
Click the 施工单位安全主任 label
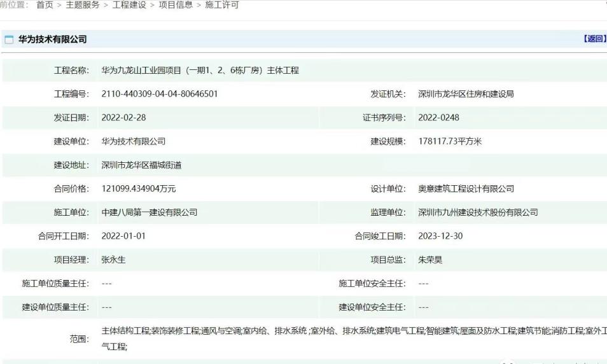(372, 283)
